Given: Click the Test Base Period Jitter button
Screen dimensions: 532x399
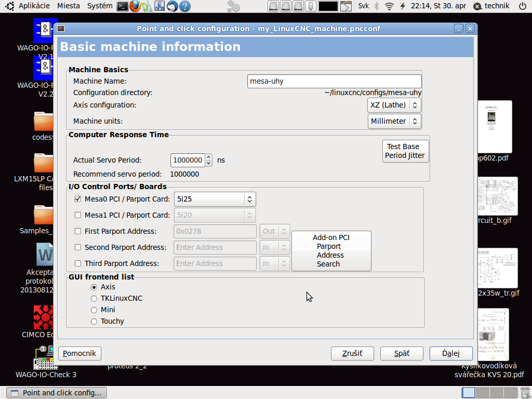Looking at the screenshot, I should coord(405,151).
